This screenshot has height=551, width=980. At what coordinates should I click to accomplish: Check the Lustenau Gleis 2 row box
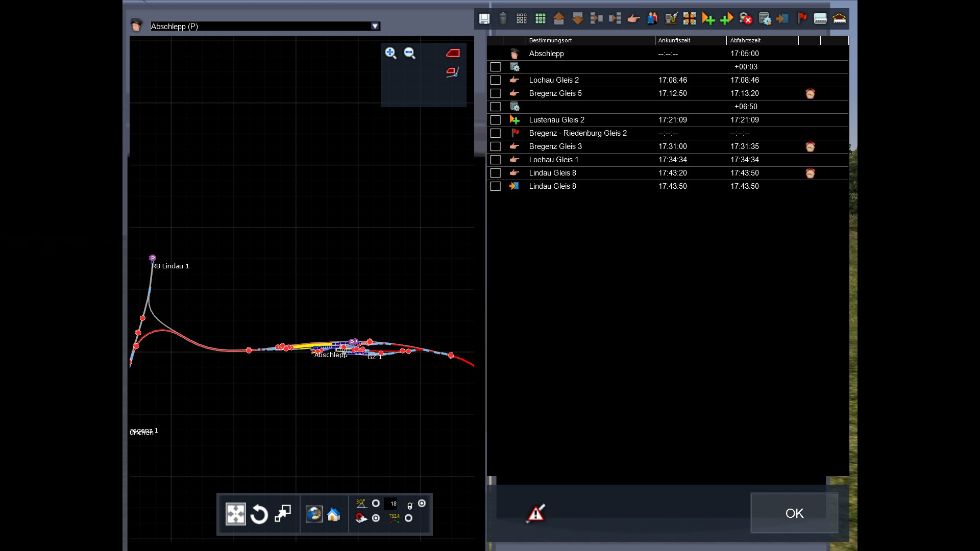[495, 120]
